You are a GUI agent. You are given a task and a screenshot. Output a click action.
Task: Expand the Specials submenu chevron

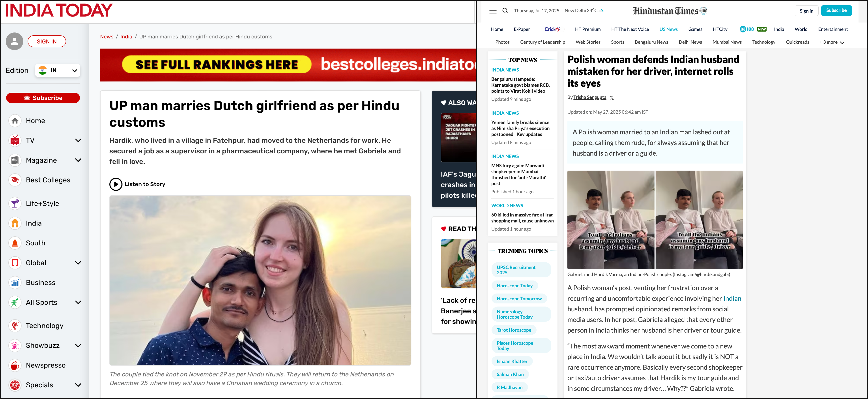coord(78,385)
